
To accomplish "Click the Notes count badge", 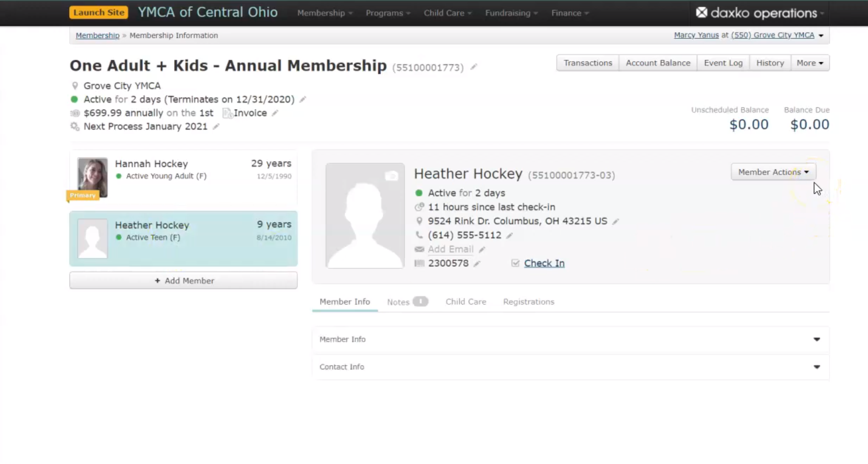I will [x=421, y=301].
